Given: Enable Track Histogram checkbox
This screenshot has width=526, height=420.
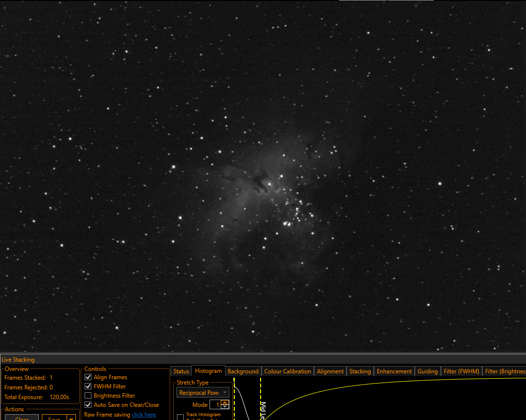Looking at the screenshot, I should (180, 417).
